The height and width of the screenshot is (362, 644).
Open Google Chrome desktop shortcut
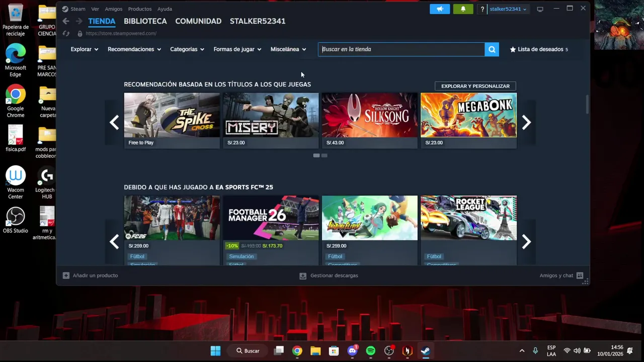coord(16,101)
